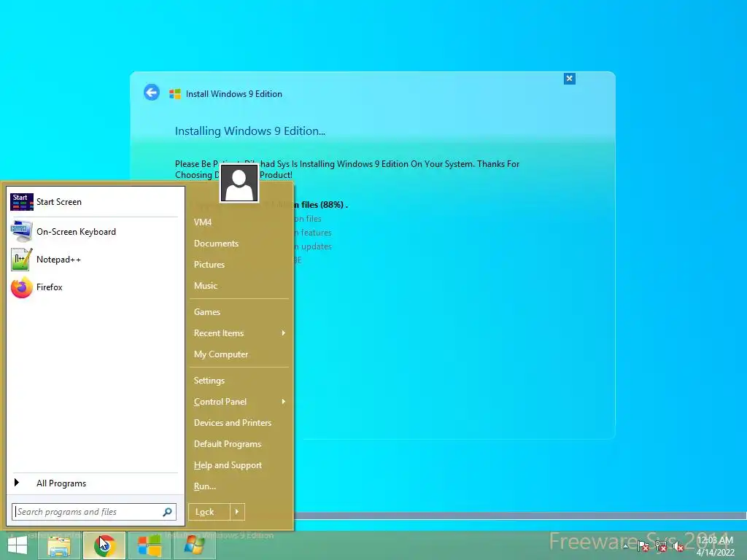Click the Search programs and files box
Viewport: 747px width, 560px height.
coord(94,512)
